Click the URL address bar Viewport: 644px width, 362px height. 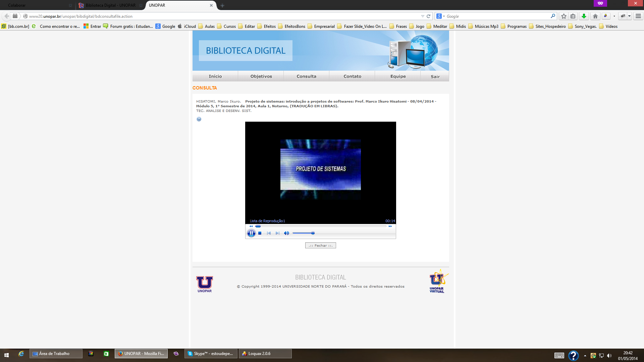point(221,16)
